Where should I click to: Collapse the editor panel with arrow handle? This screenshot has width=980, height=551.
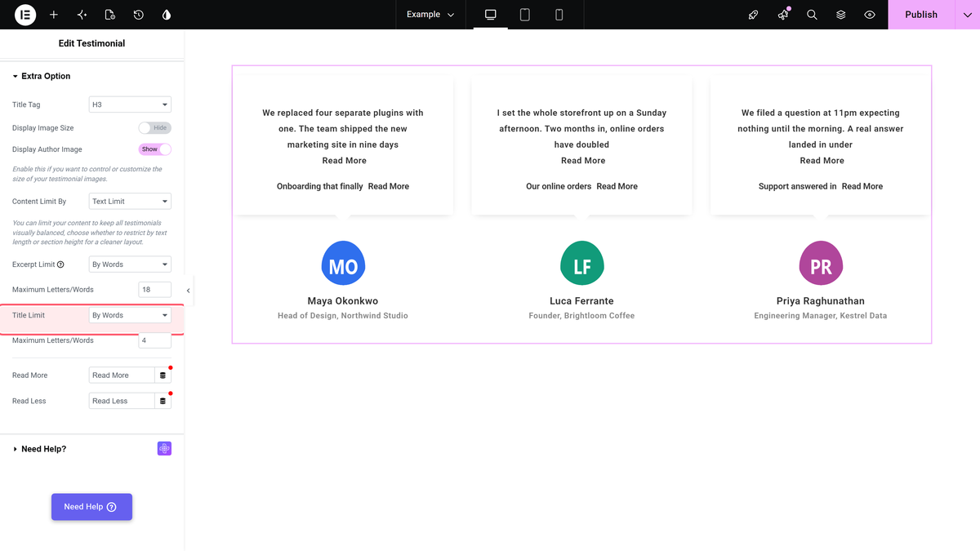189,291
